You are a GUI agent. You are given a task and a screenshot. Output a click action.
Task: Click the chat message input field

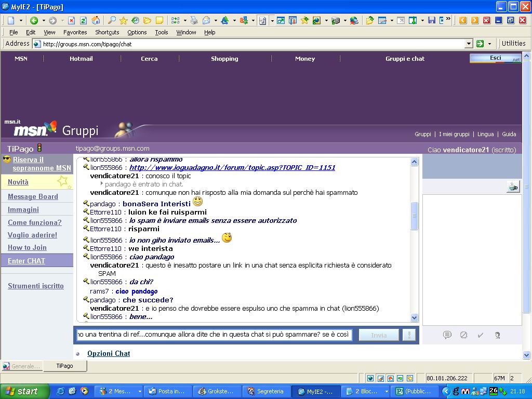214,335
